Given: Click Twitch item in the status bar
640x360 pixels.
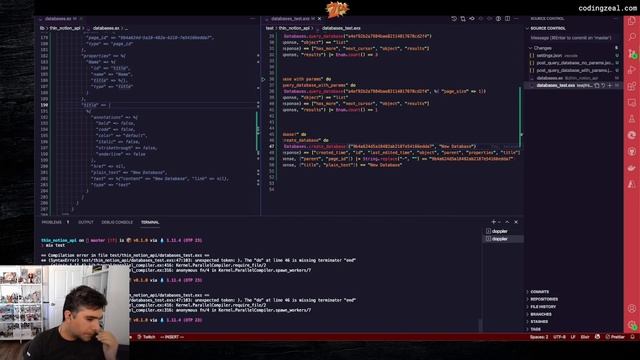Looking at the screenshot, I should pos(146,337).
